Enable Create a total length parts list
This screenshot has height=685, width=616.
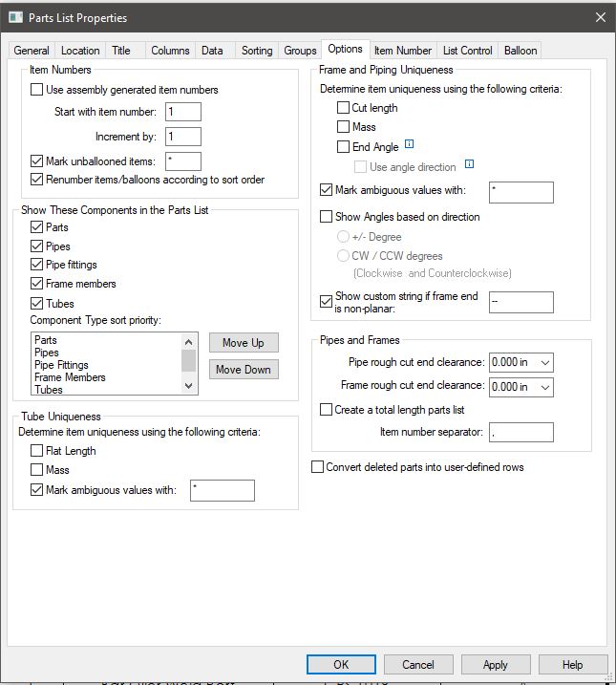327,410
